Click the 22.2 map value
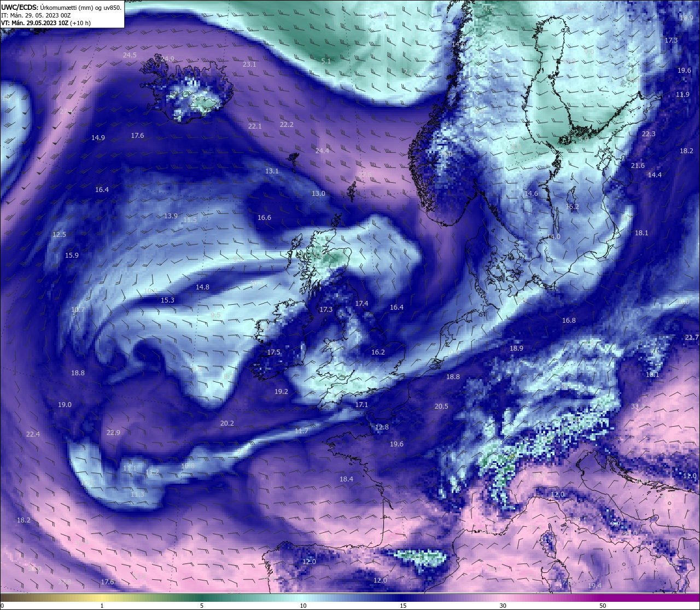 point(287,124)
